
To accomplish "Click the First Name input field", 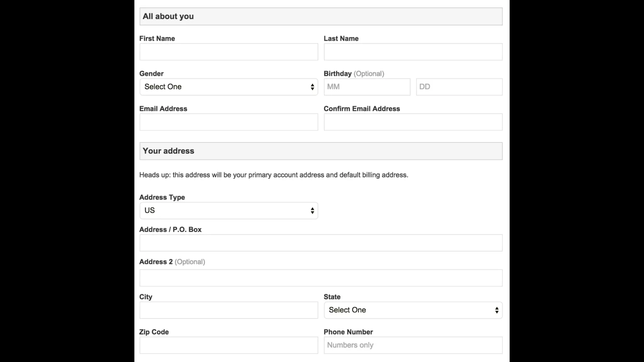I will click(229, 52).
